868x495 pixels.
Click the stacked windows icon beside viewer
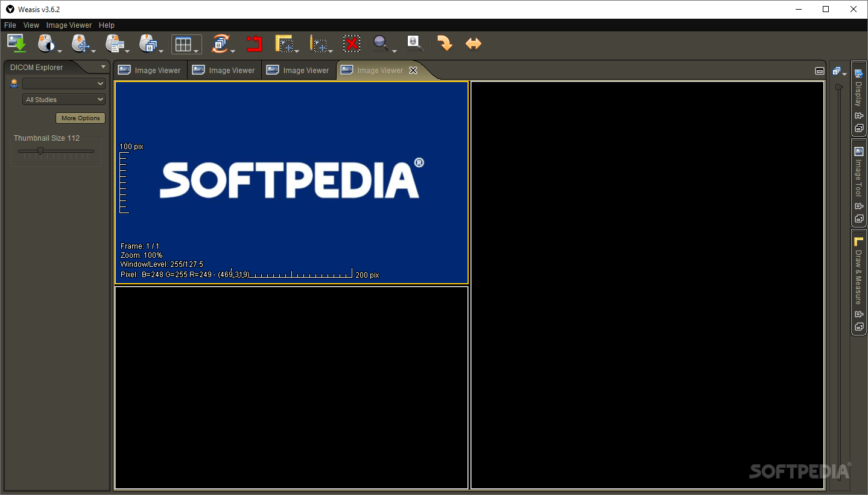(x=837, y=71)
